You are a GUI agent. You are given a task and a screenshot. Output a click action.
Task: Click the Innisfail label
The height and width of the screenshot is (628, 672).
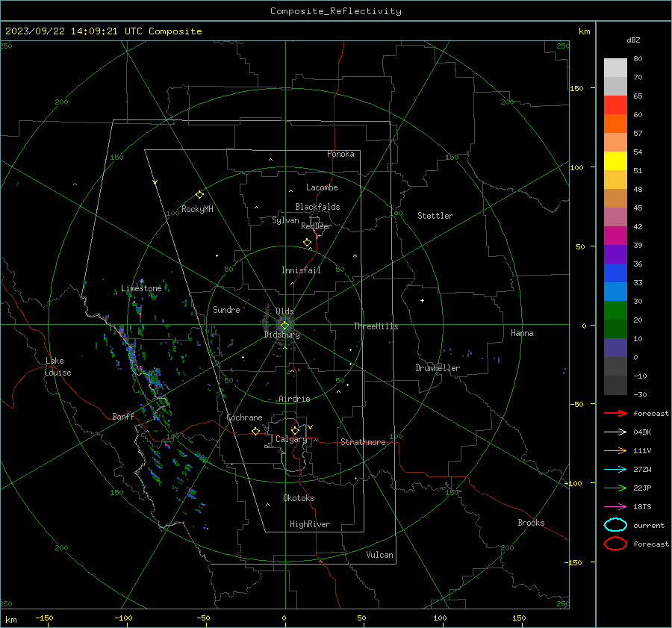[301, 270]
